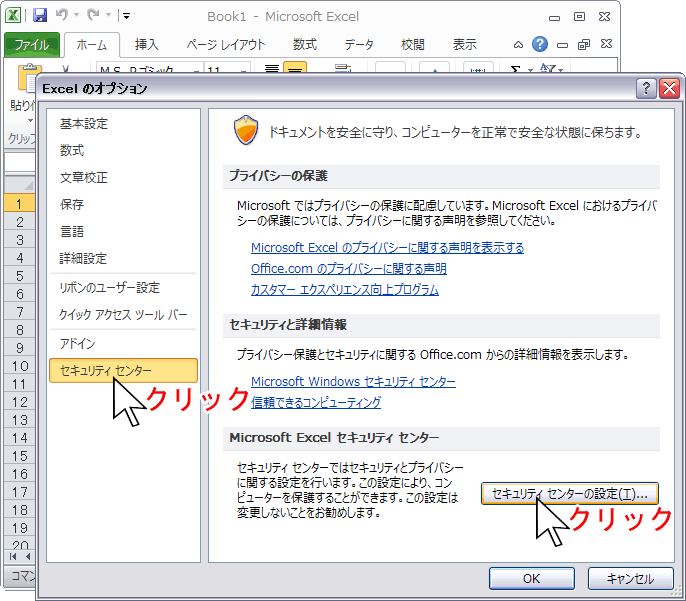
Task: Click the select-all corner of the worksheet
Action: [19, 185]
